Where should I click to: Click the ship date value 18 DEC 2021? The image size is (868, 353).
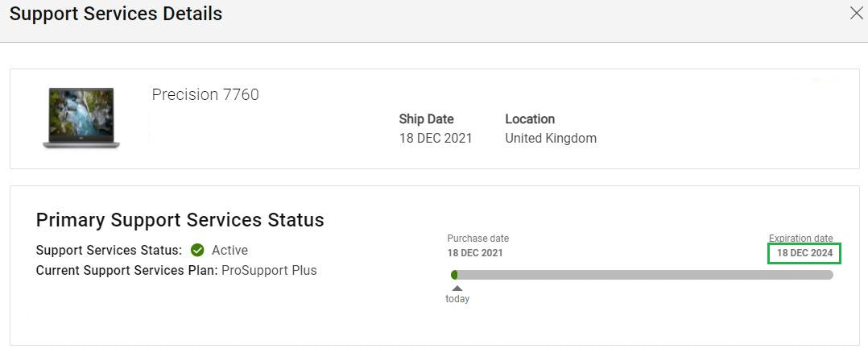tap(436, 138)
